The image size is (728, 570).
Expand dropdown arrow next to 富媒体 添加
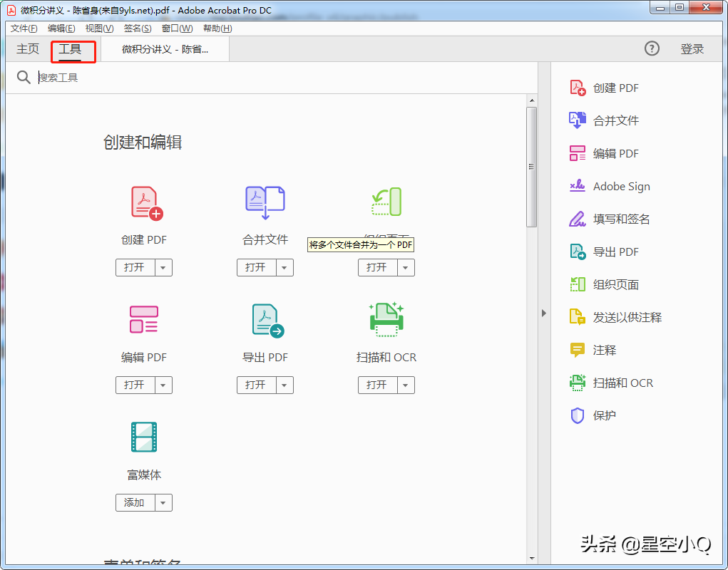click(x=163, y=503)
